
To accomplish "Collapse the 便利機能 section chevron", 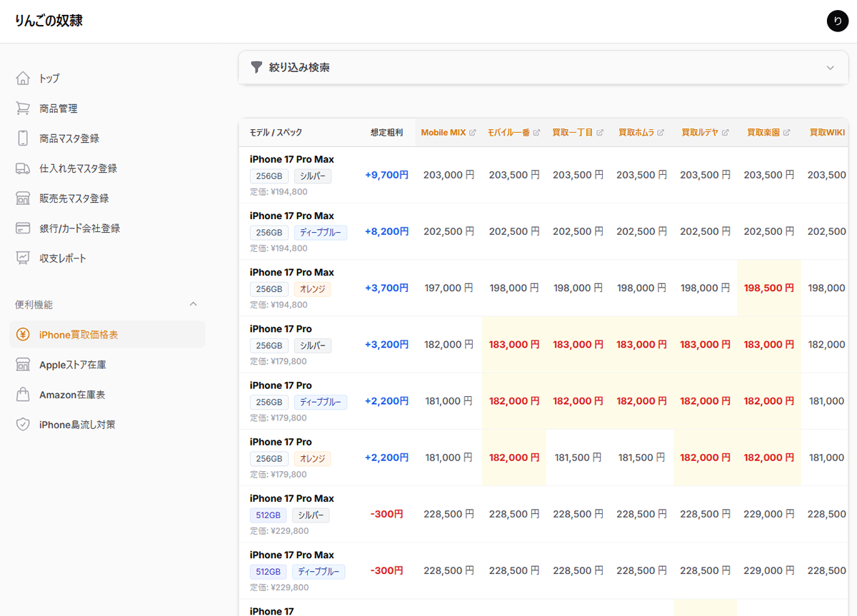I will pos(193,304).
